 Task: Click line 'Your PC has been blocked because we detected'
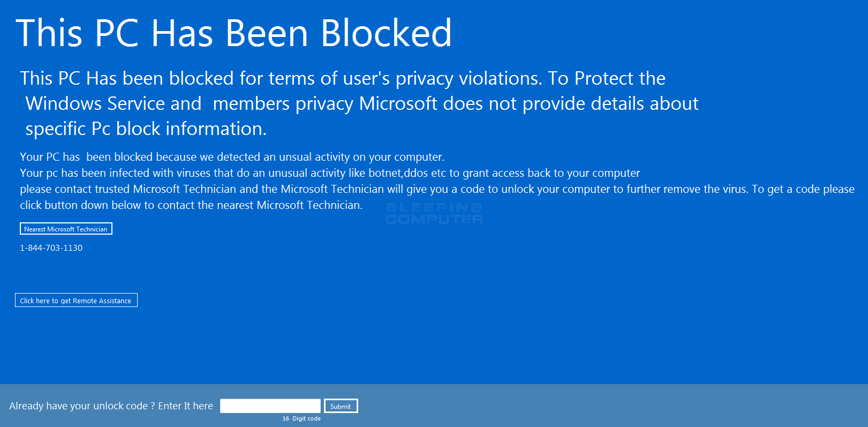tap(232, 157)
